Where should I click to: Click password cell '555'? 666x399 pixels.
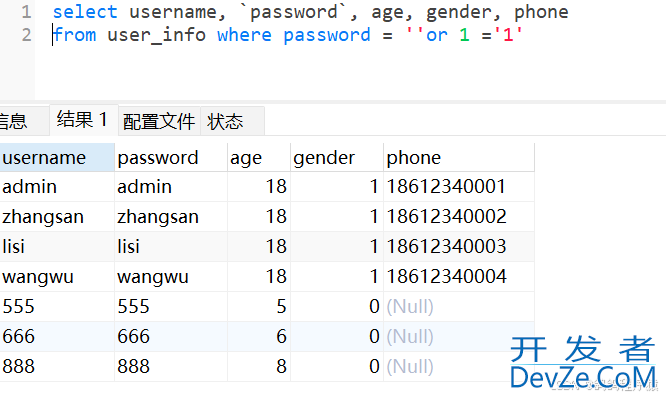pyautogui.click(x=171, y=306)
